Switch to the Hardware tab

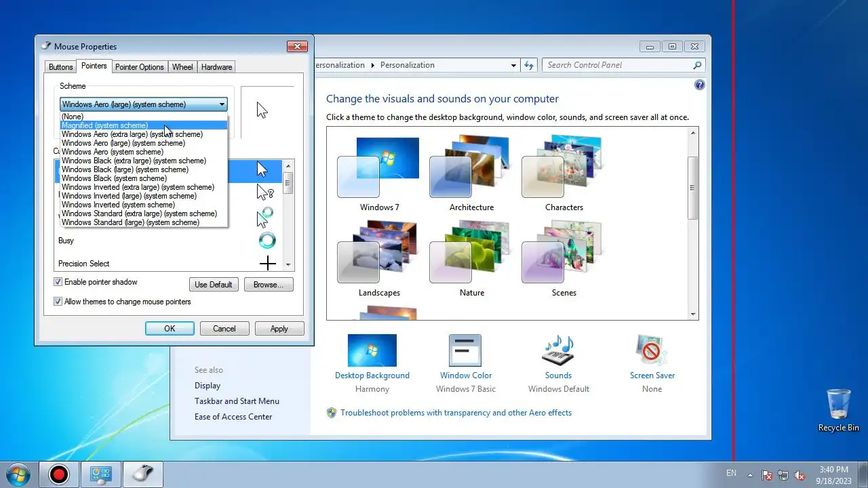pyautogui.click(x=216, y=67)
